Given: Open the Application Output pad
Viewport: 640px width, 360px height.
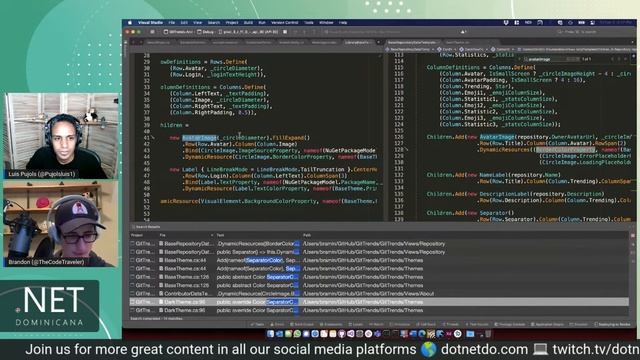Looking at the screenshot, I should [x=548, y=324].
